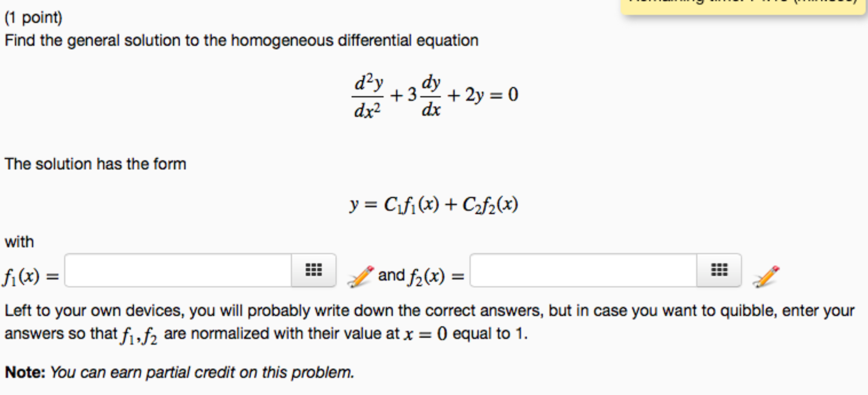Select the keypad grid icon beside the first answer box
Viewport: 868px width, 395px height.
[313, 270]
